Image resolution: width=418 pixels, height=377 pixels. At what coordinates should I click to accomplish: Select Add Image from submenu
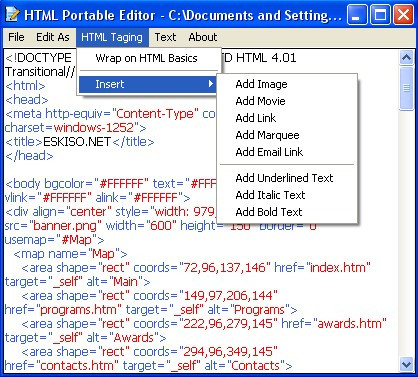coord(261,84)
